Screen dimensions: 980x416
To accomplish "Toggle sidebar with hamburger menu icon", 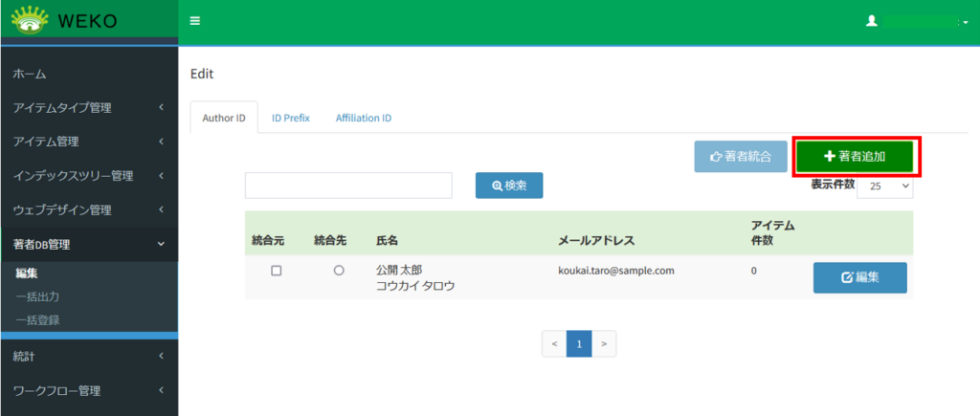I will pyautogui.click(x=195, y=21).
